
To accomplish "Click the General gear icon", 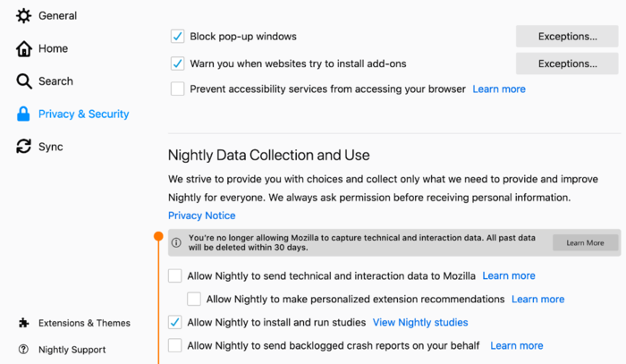I will tap(24, 16).
